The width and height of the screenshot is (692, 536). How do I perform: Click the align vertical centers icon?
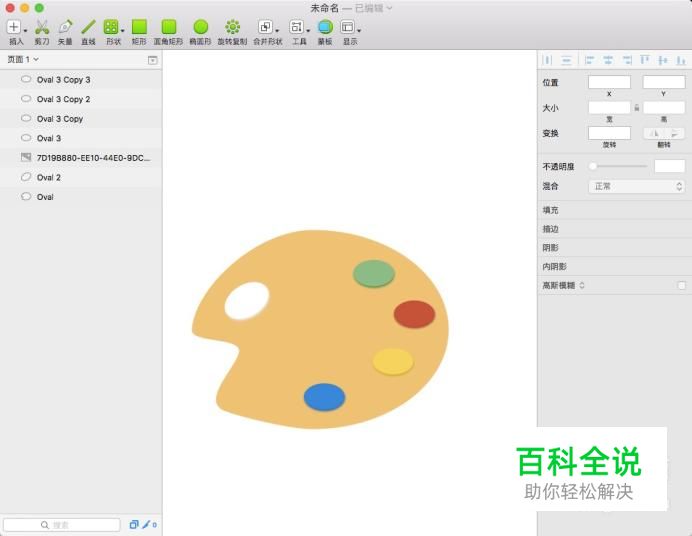(x=663, y=60)
